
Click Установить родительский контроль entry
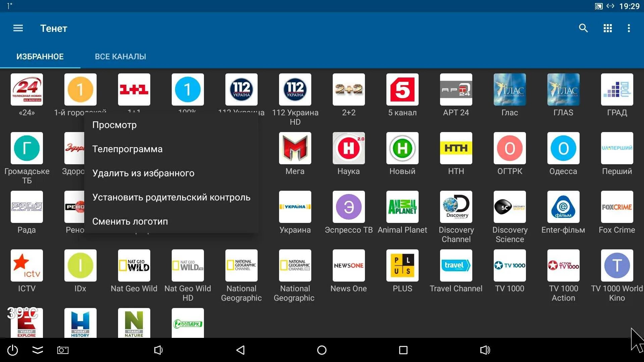tap(171, 197)
